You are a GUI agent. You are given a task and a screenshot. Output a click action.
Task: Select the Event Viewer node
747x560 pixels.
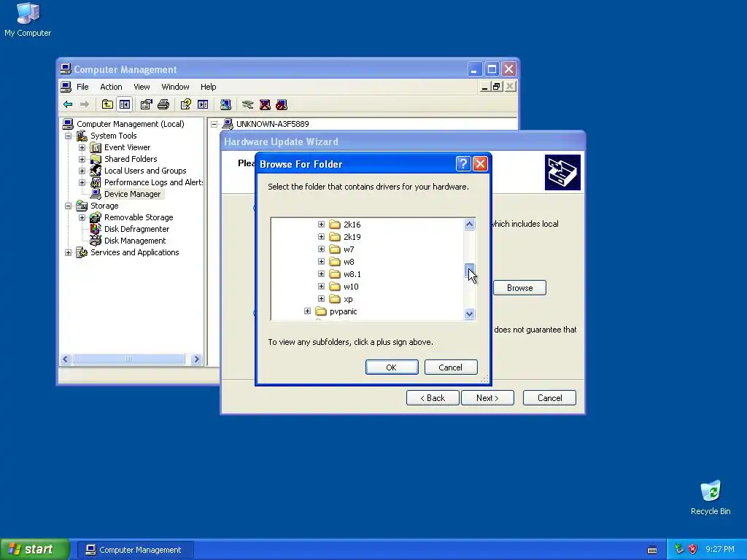click(127, 147)
